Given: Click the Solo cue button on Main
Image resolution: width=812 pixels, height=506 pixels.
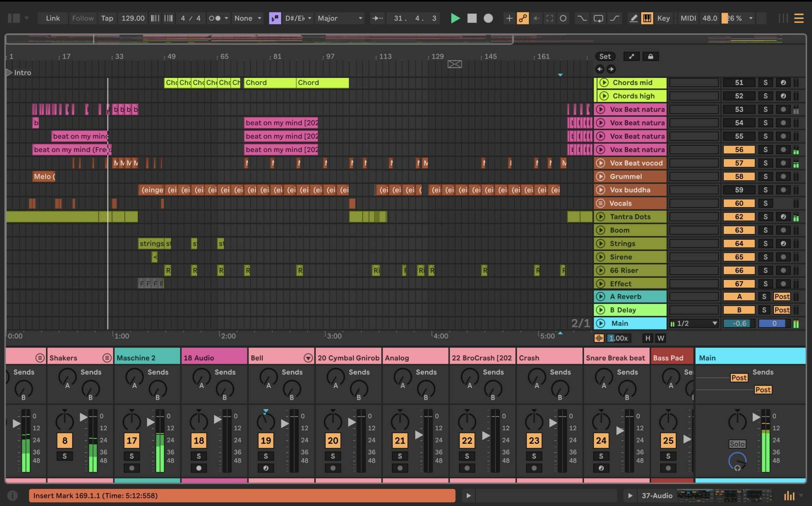Looking at the screenshot, I should point(737,444).
